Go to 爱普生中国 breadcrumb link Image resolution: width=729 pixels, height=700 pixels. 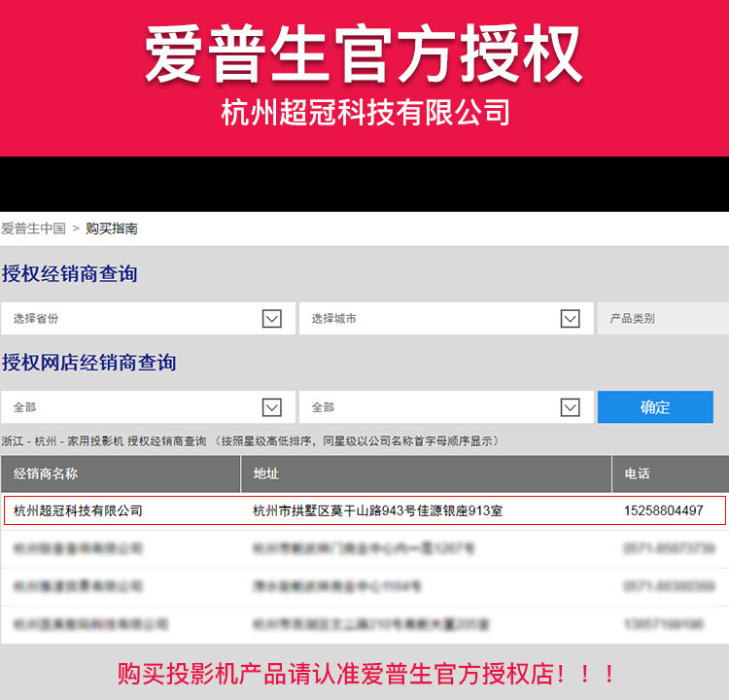point(33,228)
